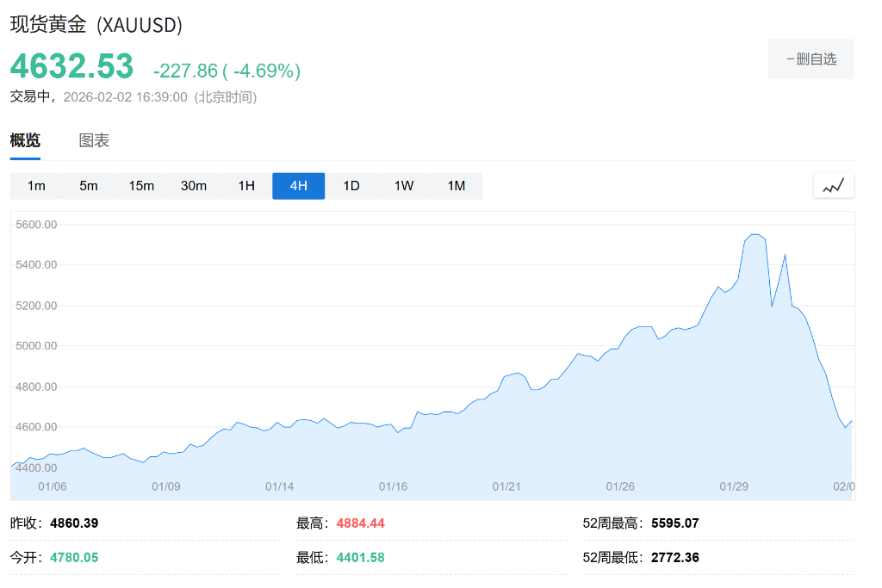Select the 5m interval button

click(x=89, y=186)
